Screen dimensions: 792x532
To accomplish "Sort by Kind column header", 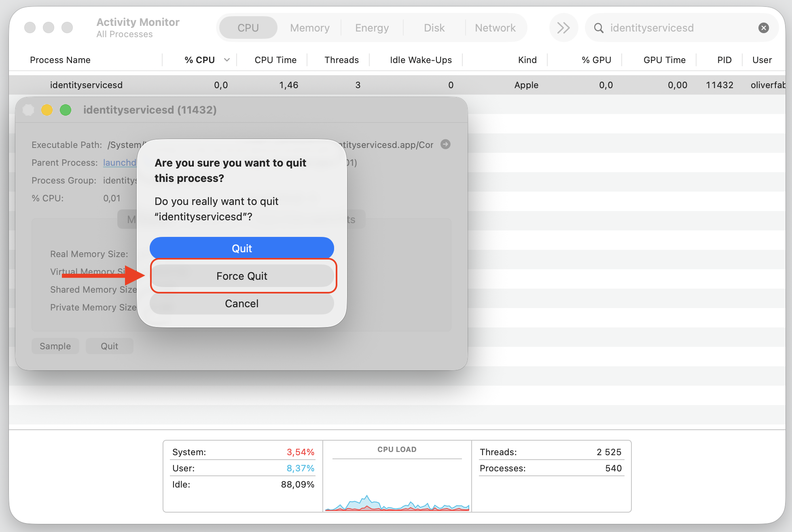I will [527, 60].
